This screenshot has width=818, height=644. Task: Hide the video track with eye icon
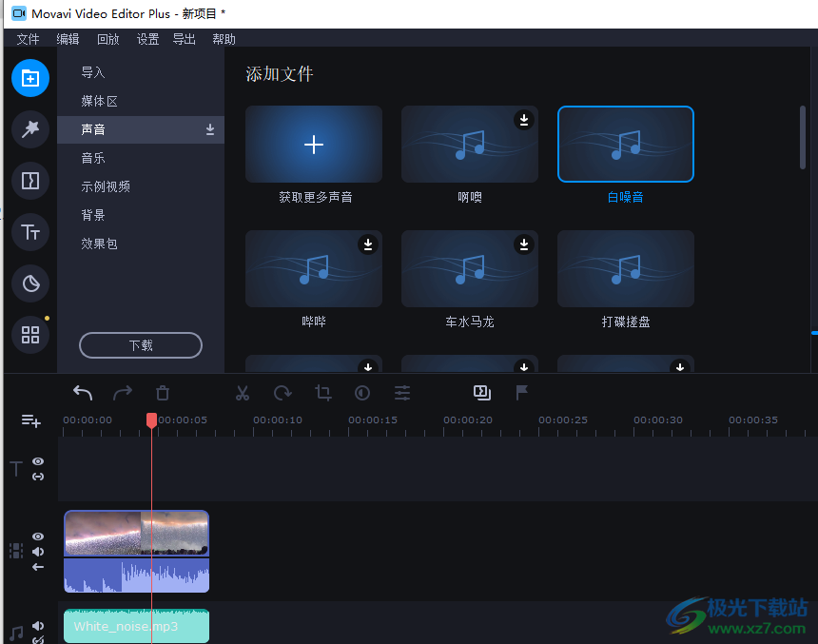[x=38, y=537]
